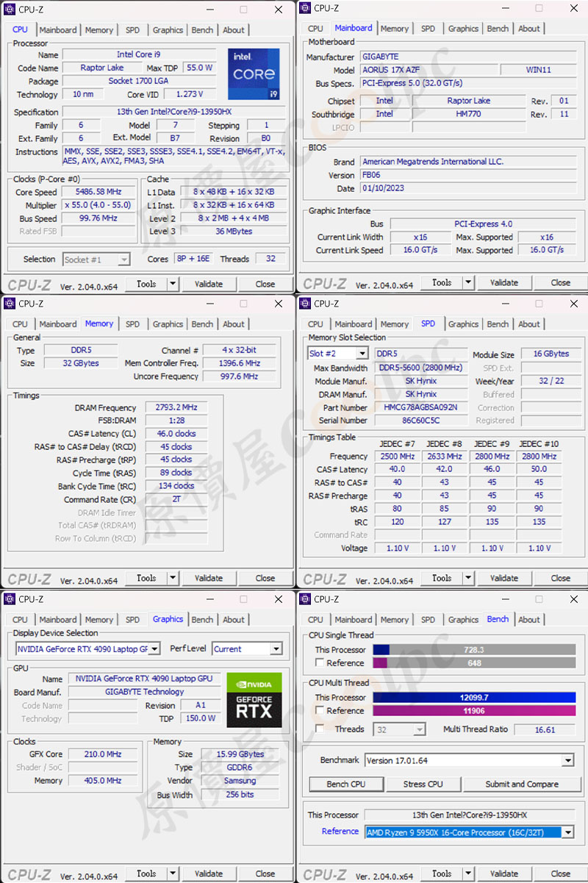Open Tools dropdown arrow in CPU tab window
This screenshot has width=588, height=883.
point(173,284)
